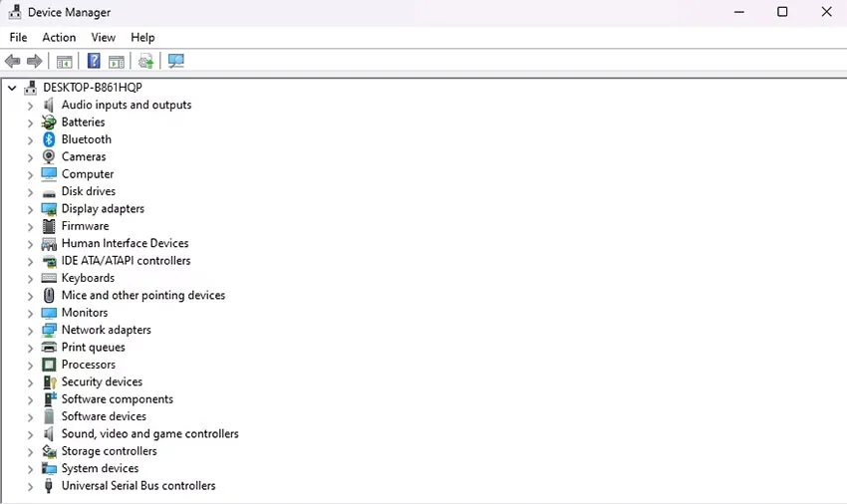Select the Cameras label
Screen dimensions: 847x504
84,156
